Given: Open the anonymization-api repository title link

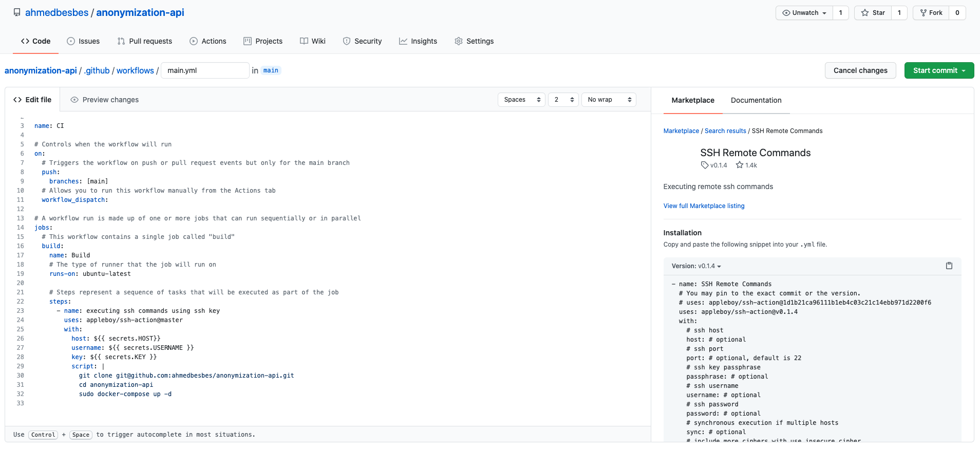Looking at the screenshot, I should click(140, 12).
